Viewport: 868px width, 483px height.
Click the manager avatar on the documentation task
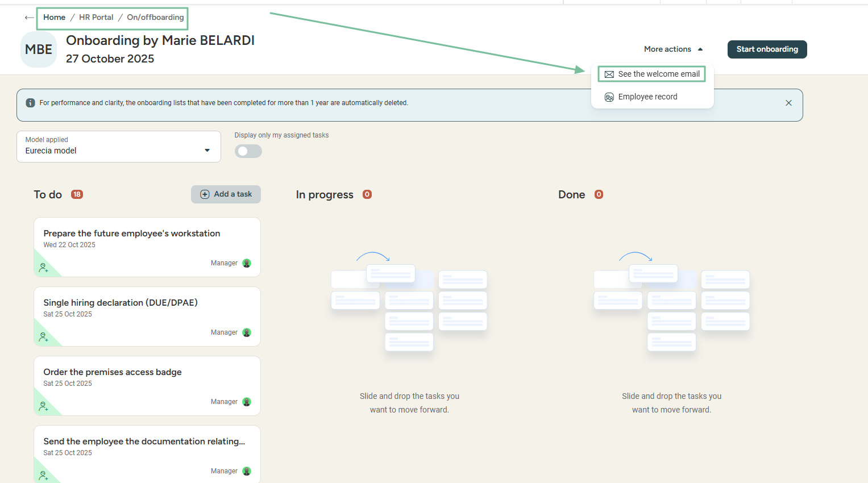(x=247, y=471)
